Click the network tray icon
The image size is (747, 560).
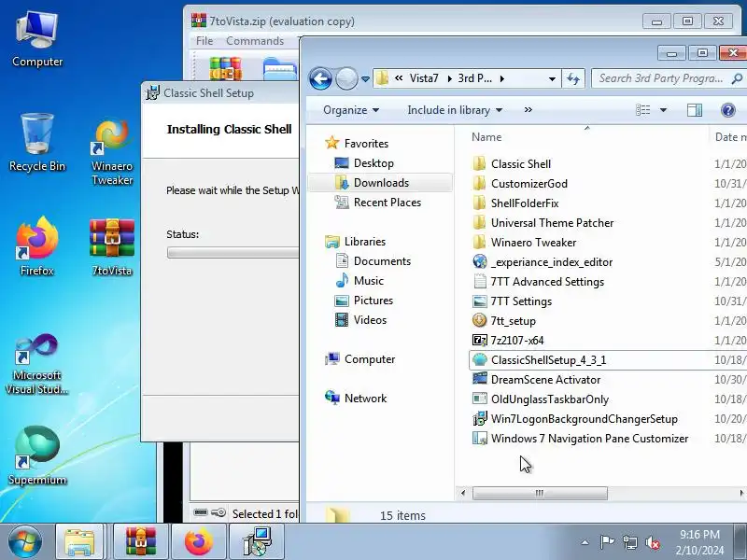click(630, 542)
